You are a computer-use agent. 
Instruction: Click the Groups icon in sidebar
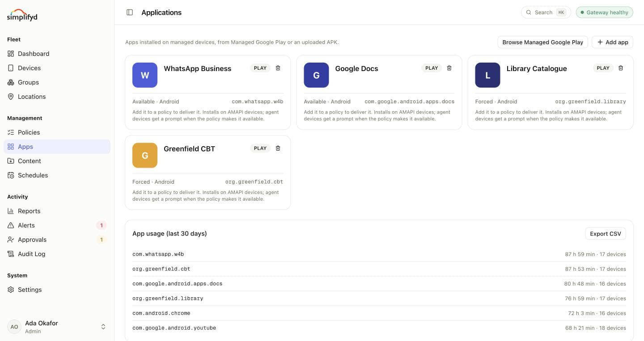(x=11, y=82)
